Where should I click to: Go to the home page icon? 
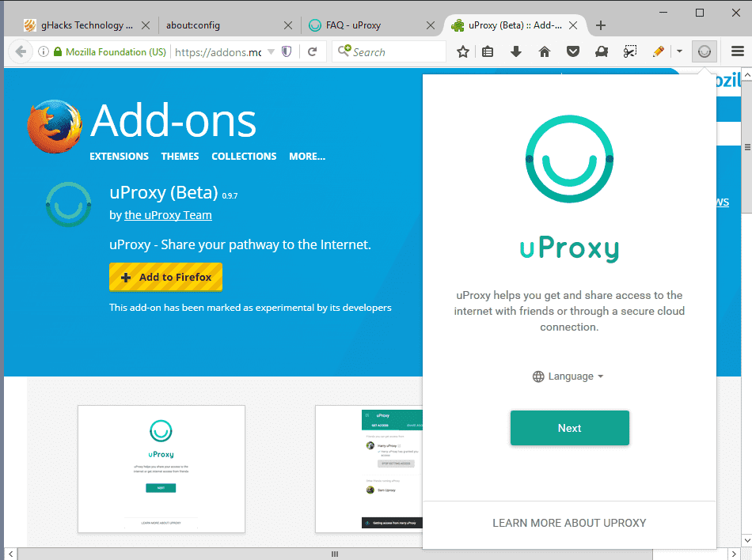(x=545, y=51)
